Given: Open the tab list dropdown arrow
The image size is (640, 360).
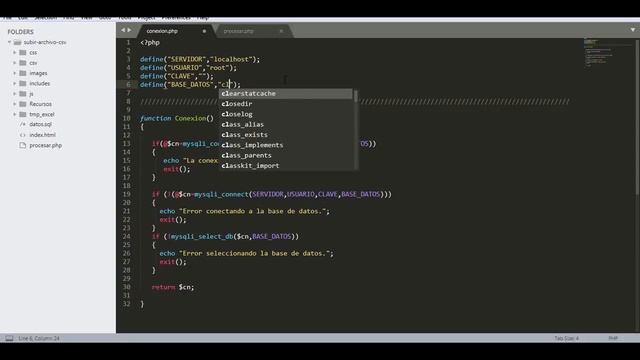Looking at the screenshot, I should point(633,30).
